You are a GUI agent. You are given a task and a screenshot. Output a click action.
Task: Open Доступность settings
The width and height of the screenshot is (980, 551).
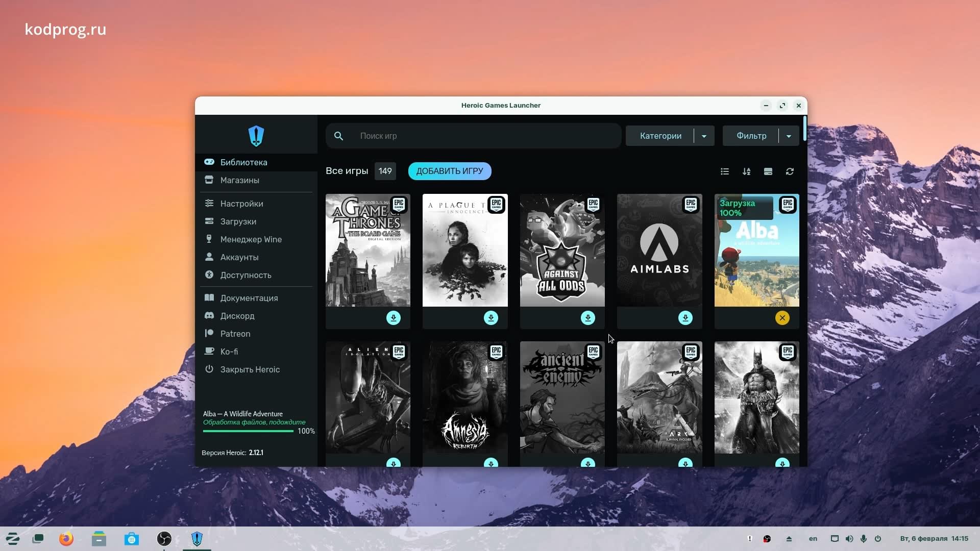pyautogui.click(x=256, y=275)
